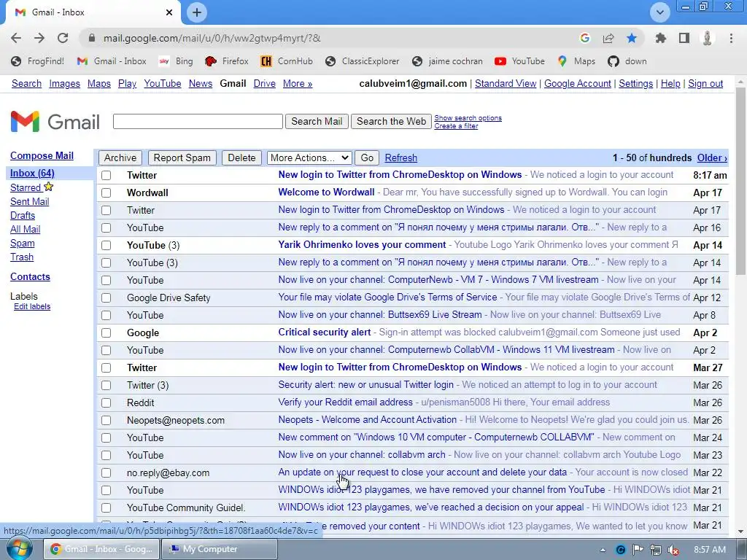
Task: Tick the Google Drive Safety email checkbox
Action: [x=107, y=297]
